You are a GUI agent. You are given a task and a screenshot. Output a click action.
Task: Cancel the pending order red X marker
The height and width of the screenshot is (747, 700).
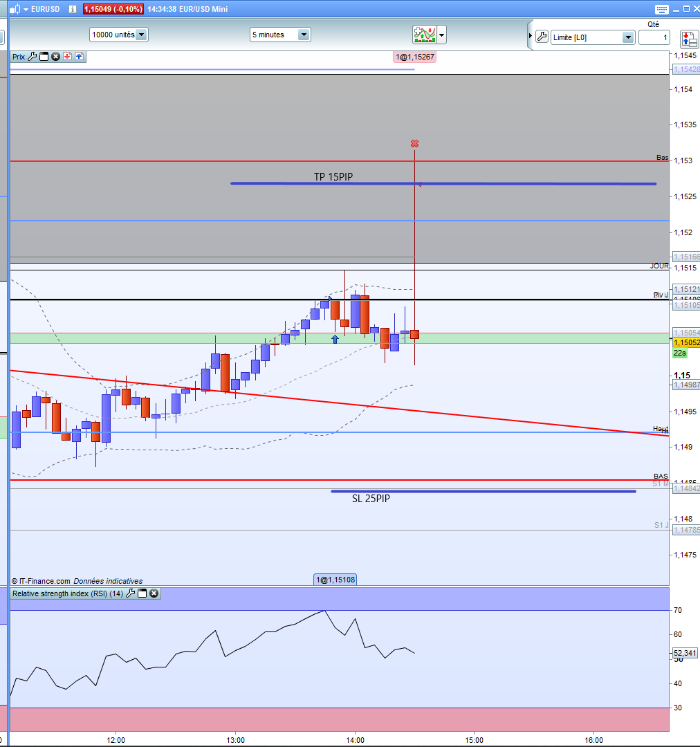click(414, 143)
